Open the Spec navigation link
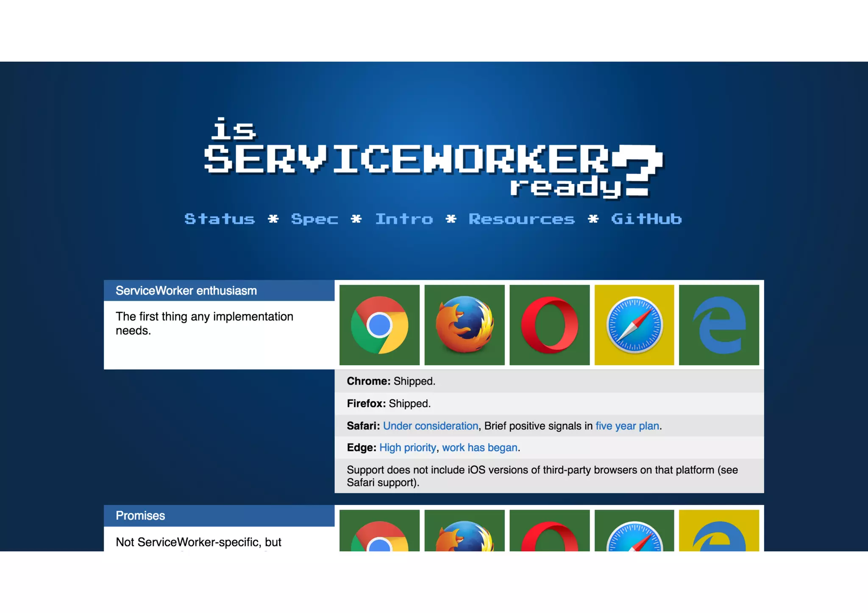Screen dimensions: 868x613 point(314,219)
